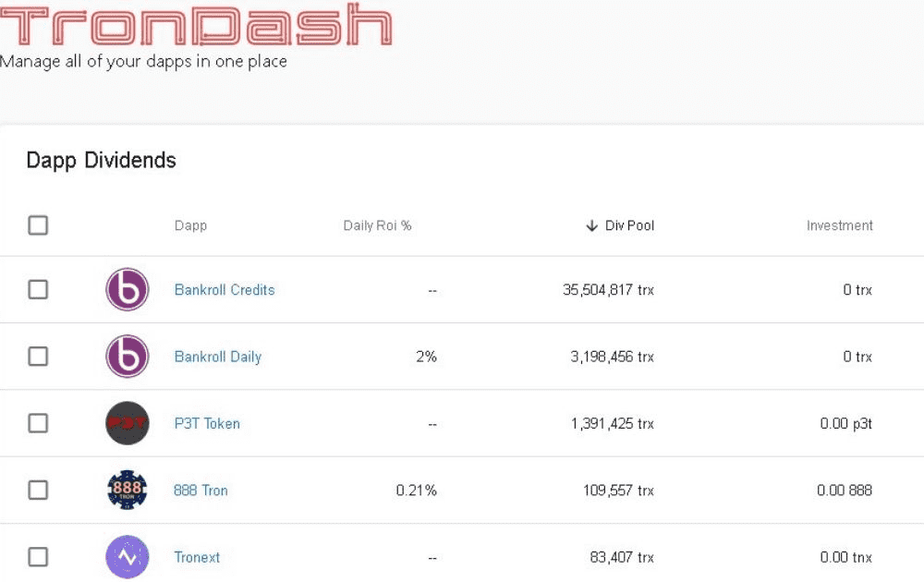Select the P3T Token red logo
Image resolution: width=924 pixels, height=582 pixels.
tap(128, 423)
